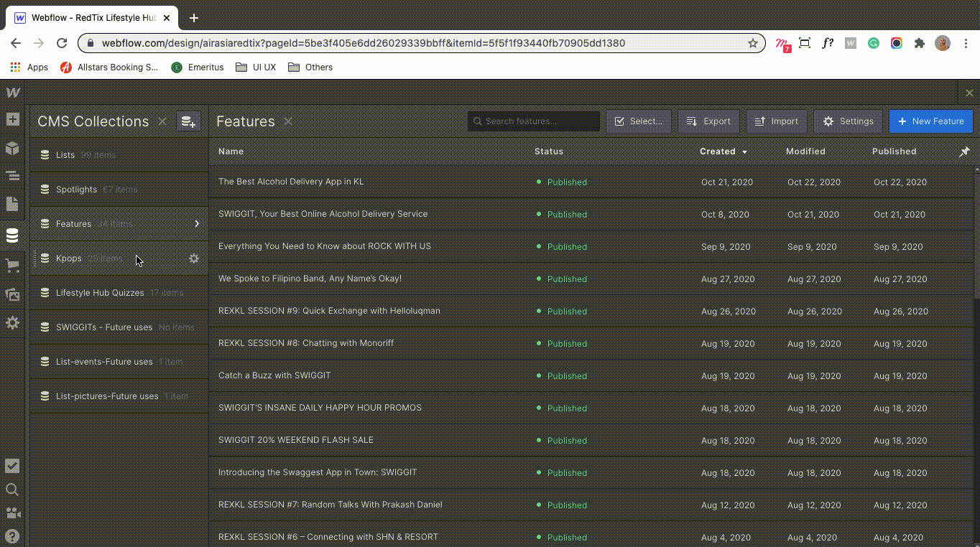Sort table by Status column header
Viewport: 980px width, 547px height.
[549, 151]
